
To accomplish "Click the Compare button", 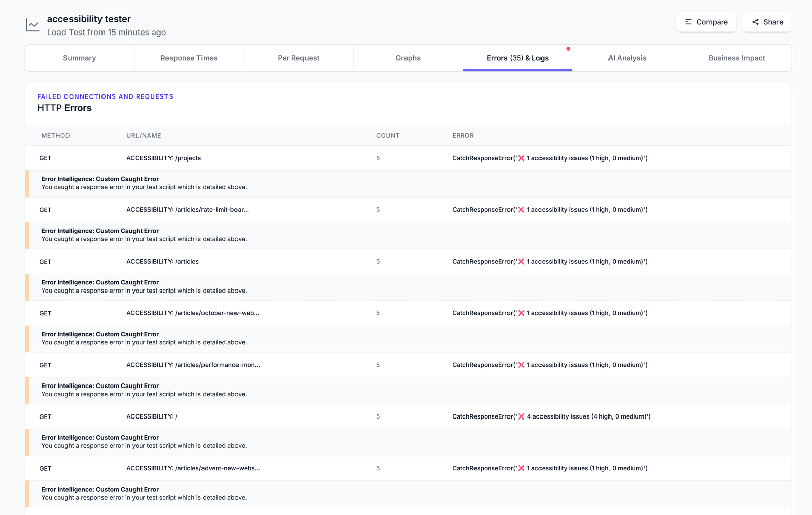I will coord(706,22).
